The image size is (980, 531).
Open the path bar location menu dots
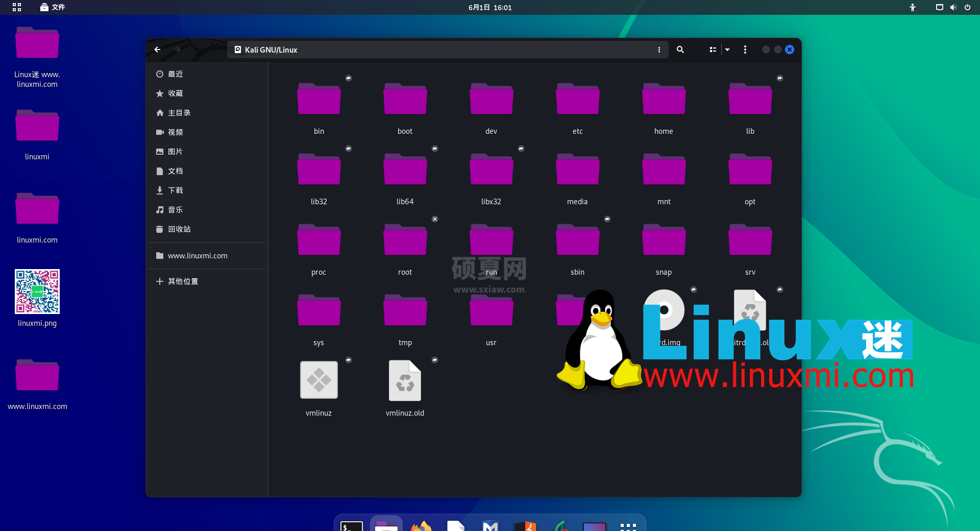[659, 50]
